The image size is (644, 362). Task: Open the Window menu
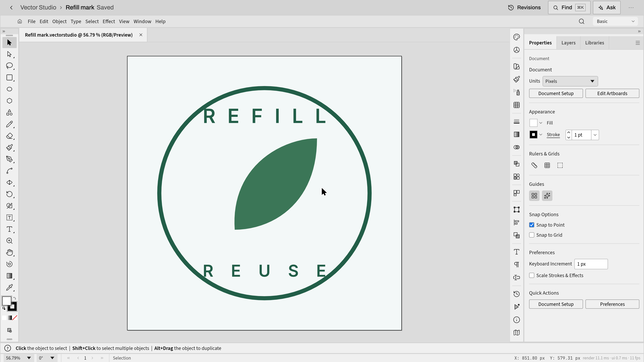point(142,22)
